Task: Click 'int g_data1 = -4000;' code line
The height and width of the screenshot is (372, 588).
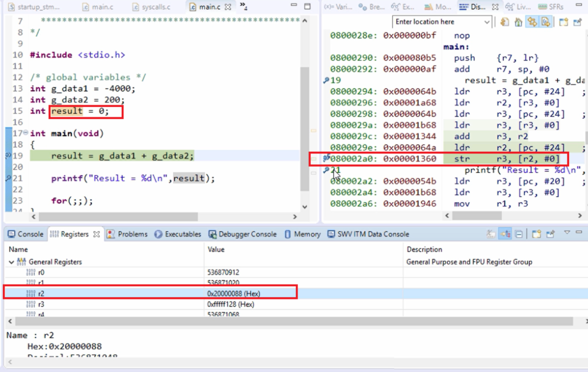Action: [x=83, y=89]
